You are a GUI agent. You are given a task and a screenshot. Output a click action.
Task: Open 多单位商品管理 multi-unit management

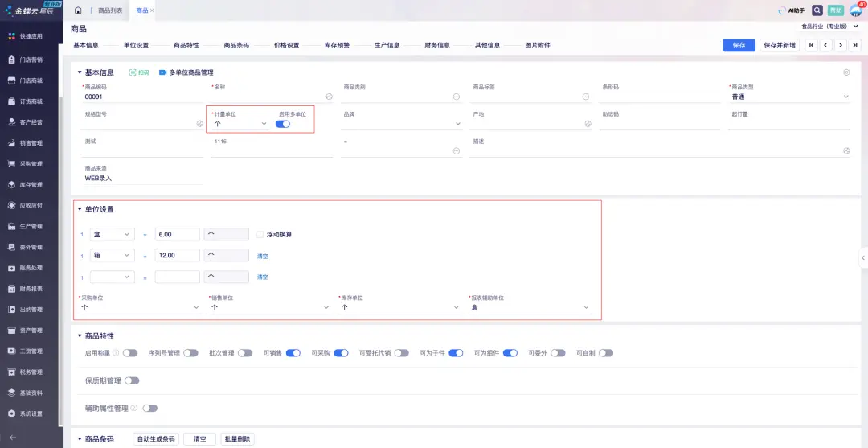coord(186,72)
